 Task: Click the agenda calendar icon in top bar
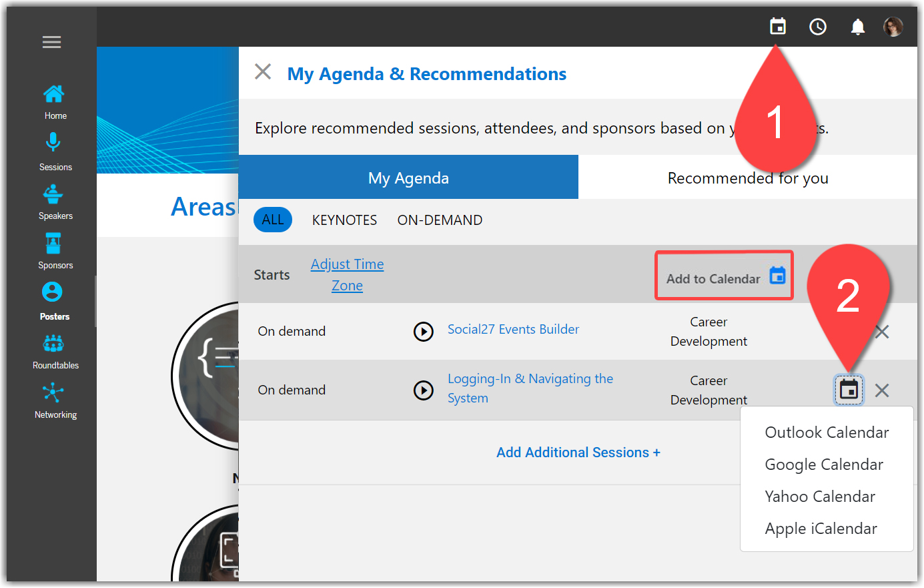coord(777,27)
